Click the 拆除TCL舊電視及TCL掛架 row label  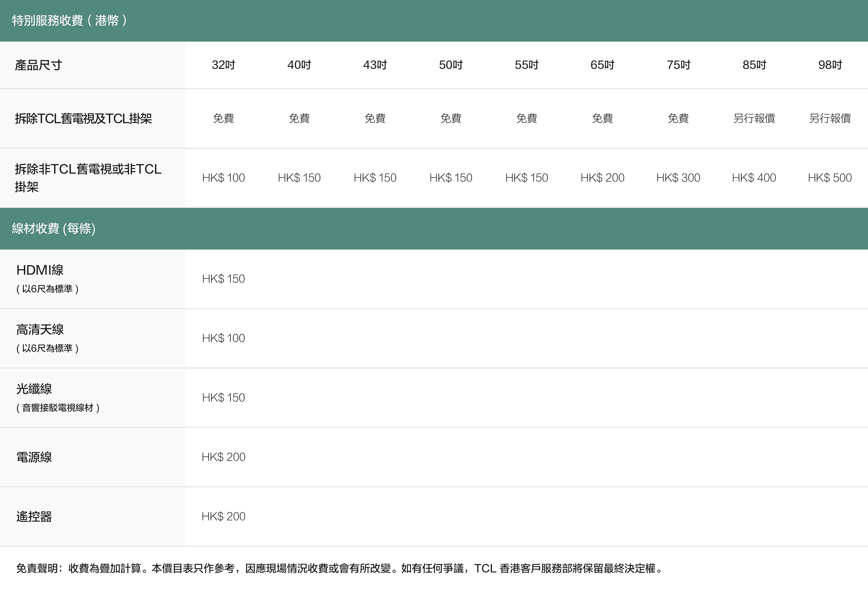coord(83,118)
